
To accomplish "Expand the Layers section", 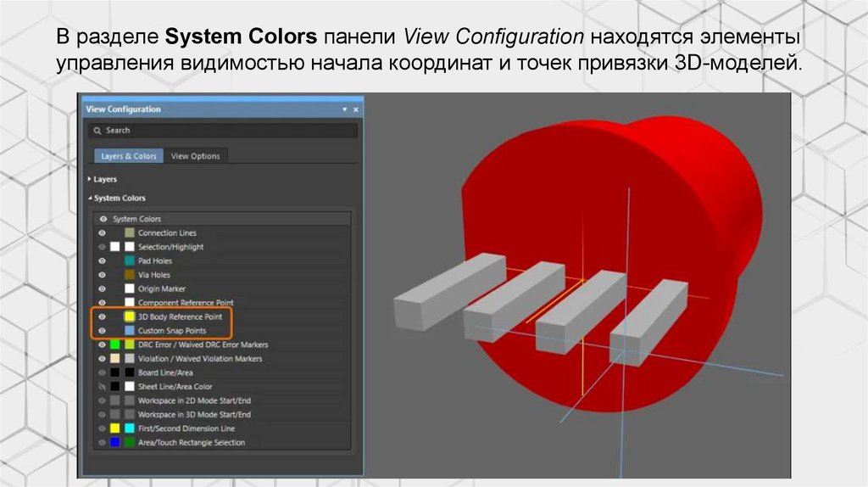I will [90, 179].
